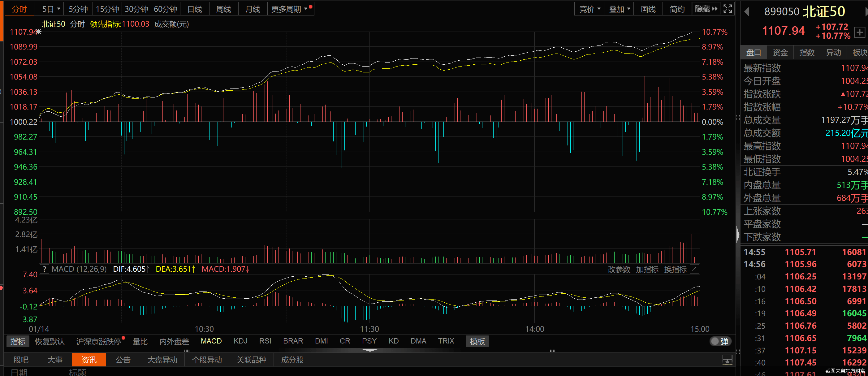Open the 资讯 news tab
Image resolution: width=868 pixels, height=376 pixels.
click(89, 360)
